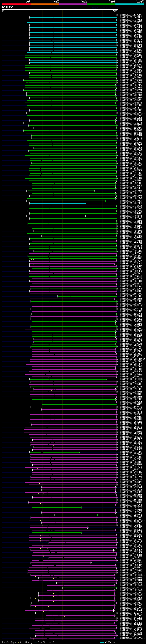Click label UniRef100_Q8LBF7

(x=131, y=364)
